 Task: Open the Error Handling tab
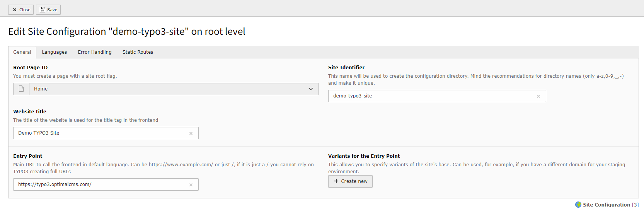click(x=95, y=52)
